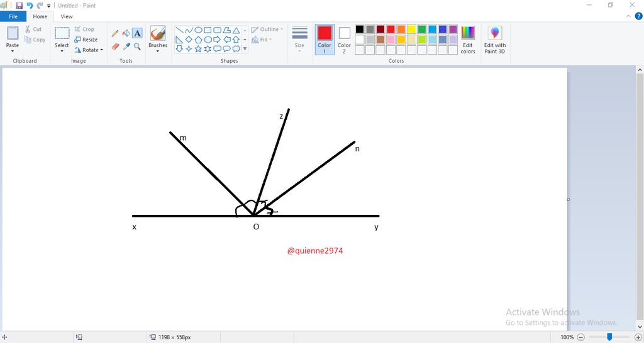Select the Eraser tool

(115, 46)
